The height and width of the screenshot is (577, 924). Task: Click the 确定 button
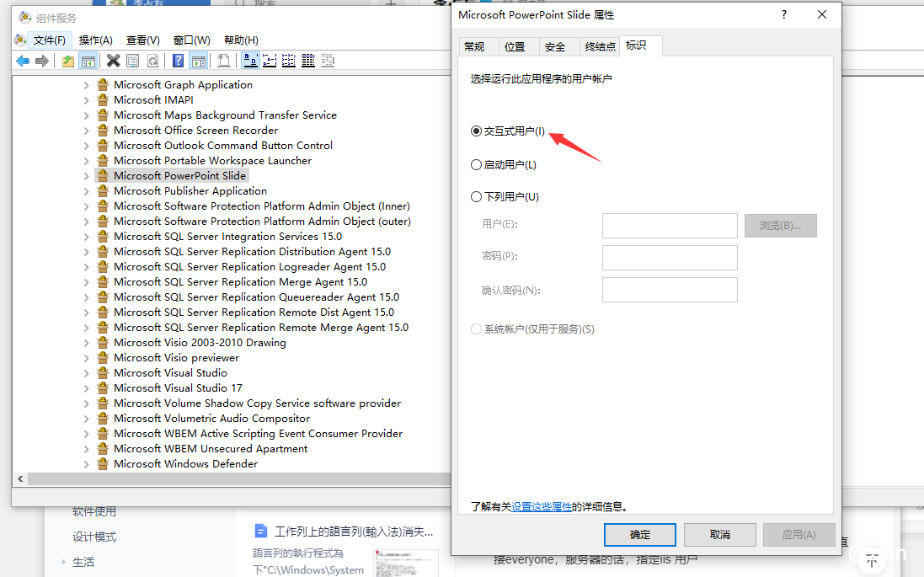[x=640, y=535]
